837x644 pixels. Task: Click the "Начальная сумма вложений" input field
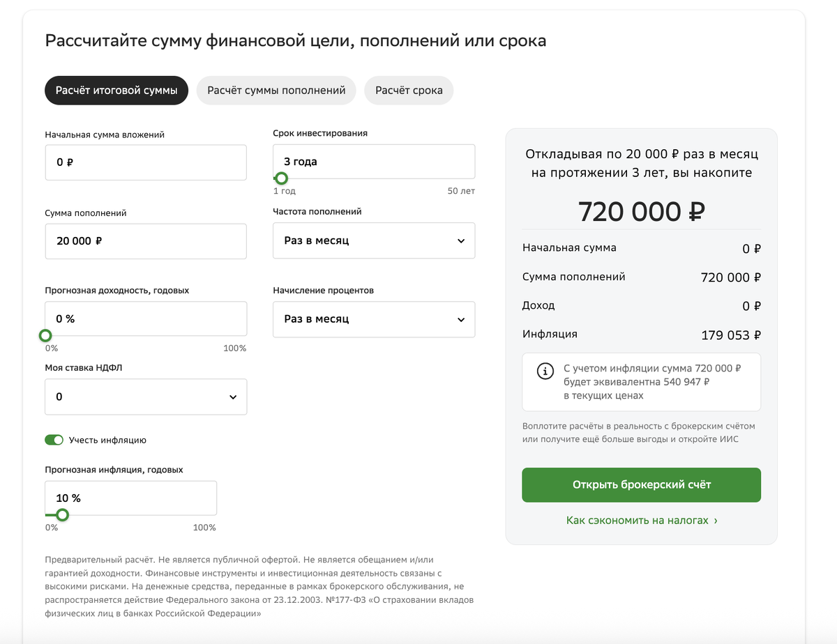[146, 162]
